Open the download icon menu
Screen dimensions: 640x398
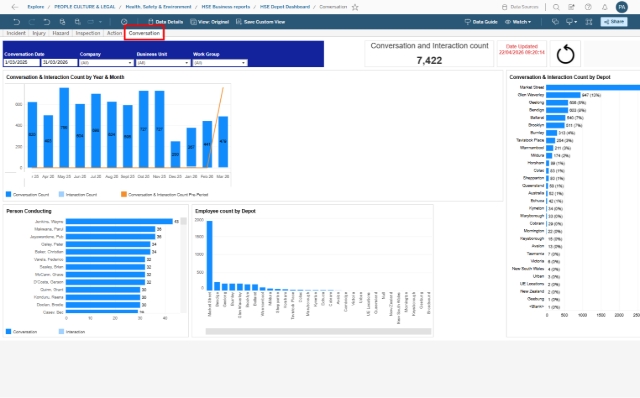click(x=571, y=22)
